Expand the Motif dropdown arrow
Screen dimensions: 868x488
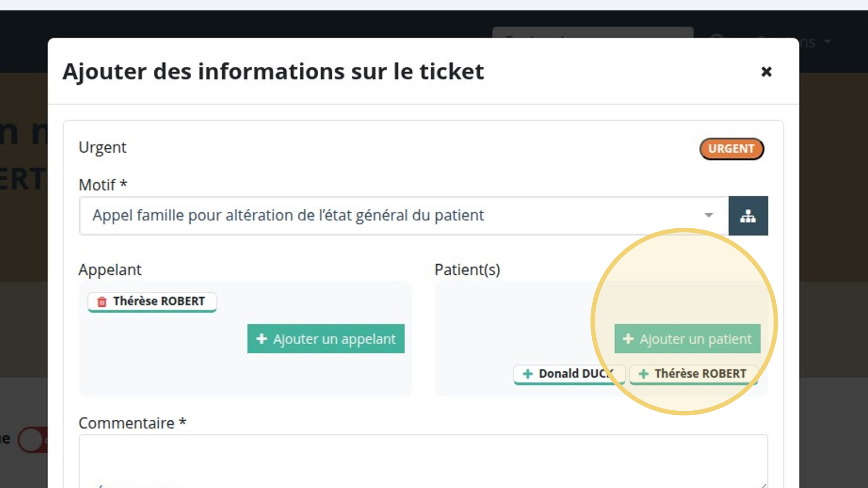[x=708, y=215]
